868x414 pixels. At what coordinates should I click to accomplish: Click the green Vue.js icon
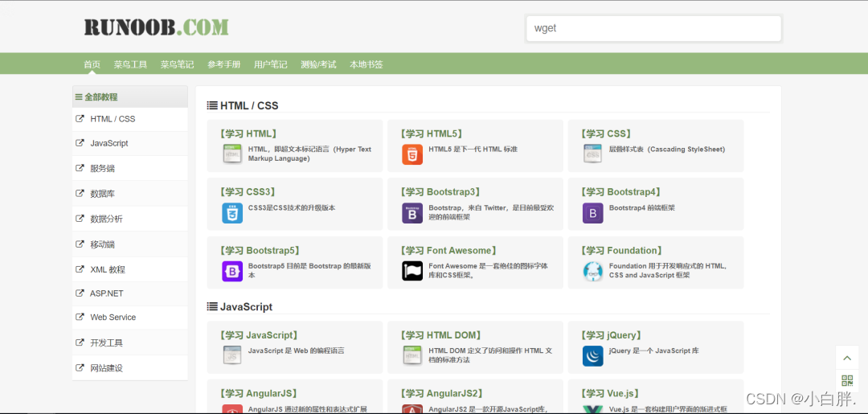[x=593, y=409]
